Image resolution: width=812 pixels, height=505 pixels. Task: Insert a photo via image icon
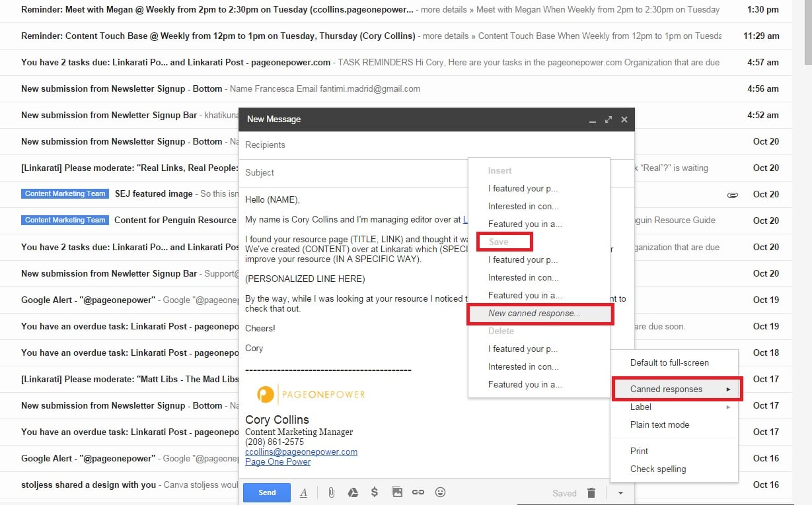[396, 492]
